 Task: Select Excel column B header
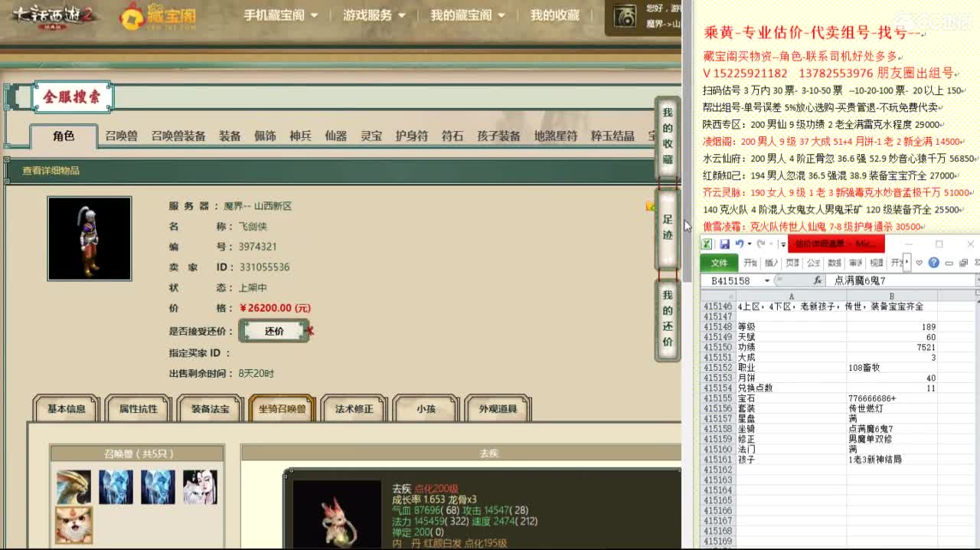[892, 296]
